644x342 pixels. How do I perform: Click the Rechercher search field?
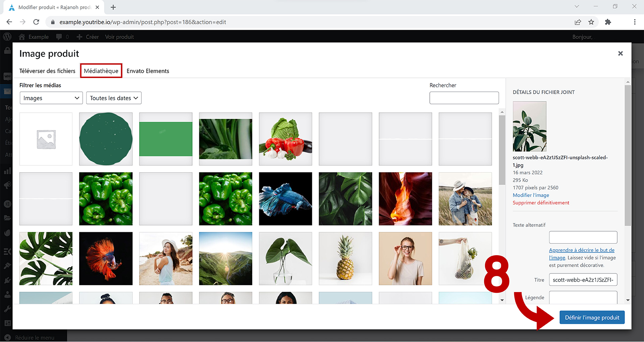464,98
